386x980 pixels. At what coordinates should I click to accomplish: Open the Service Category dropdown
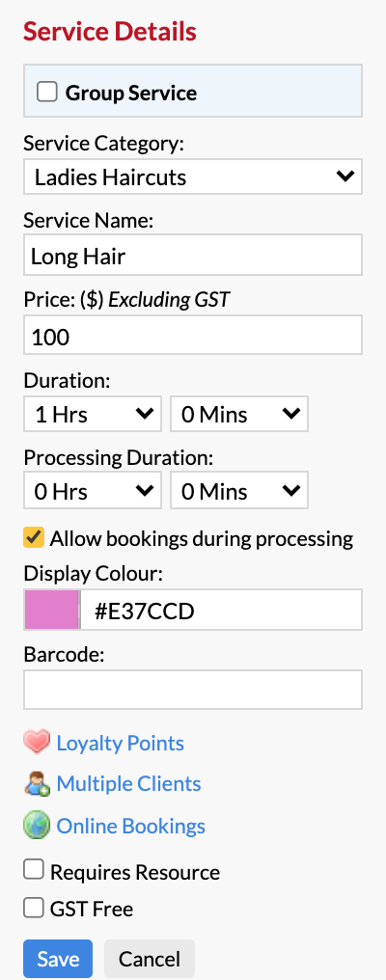pyautogui.click(x=193, y=177)
